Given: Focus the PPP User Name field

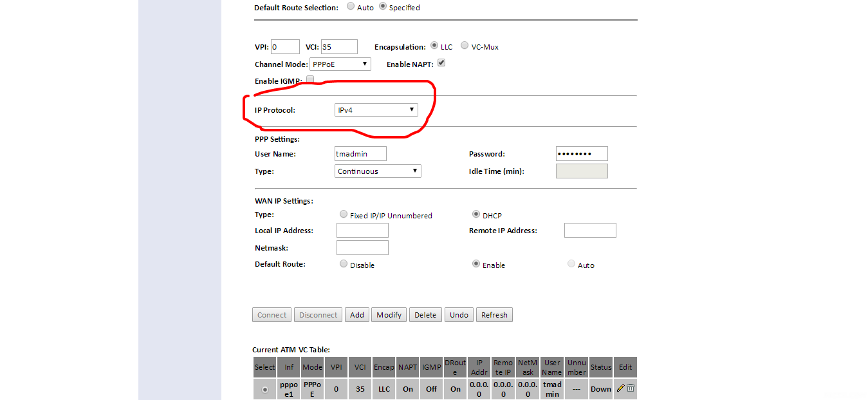Looking at the screenshot, I should [360, 153].
